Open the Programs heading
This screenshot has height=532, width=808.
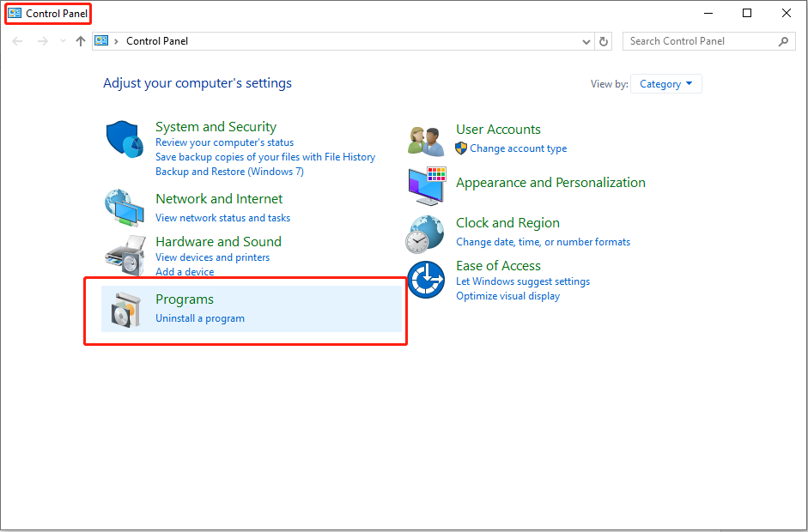click(185, 299)
